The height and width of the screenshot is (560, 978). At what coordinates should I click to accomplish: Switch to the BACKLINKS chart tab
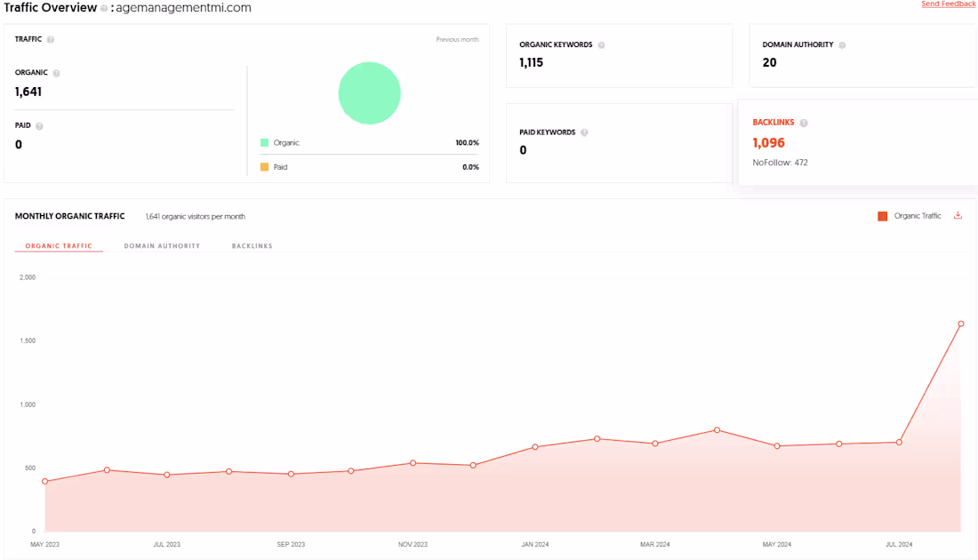[x=252, y=246]
